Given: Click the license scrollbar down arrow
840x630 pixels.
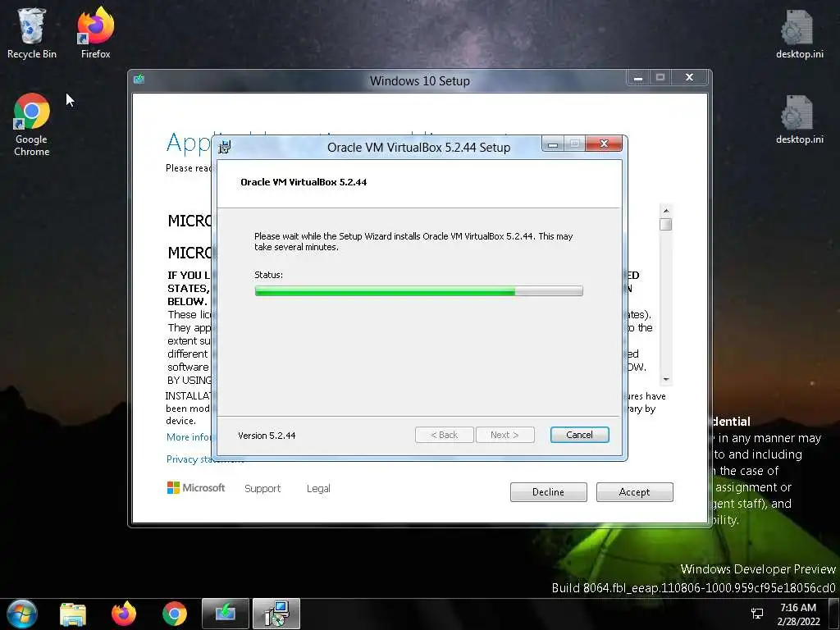Looking at the screenshot, I should pos(666,379).
